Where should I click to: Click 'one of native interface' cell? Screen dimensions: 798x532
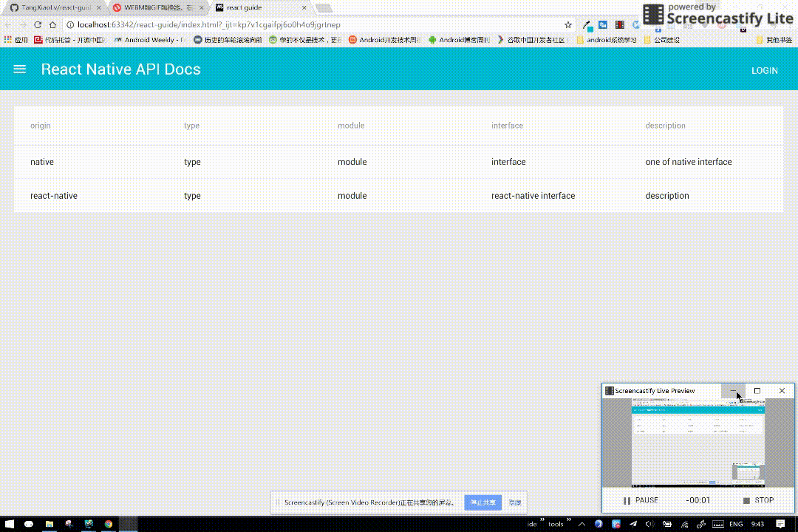coord(688,162)
